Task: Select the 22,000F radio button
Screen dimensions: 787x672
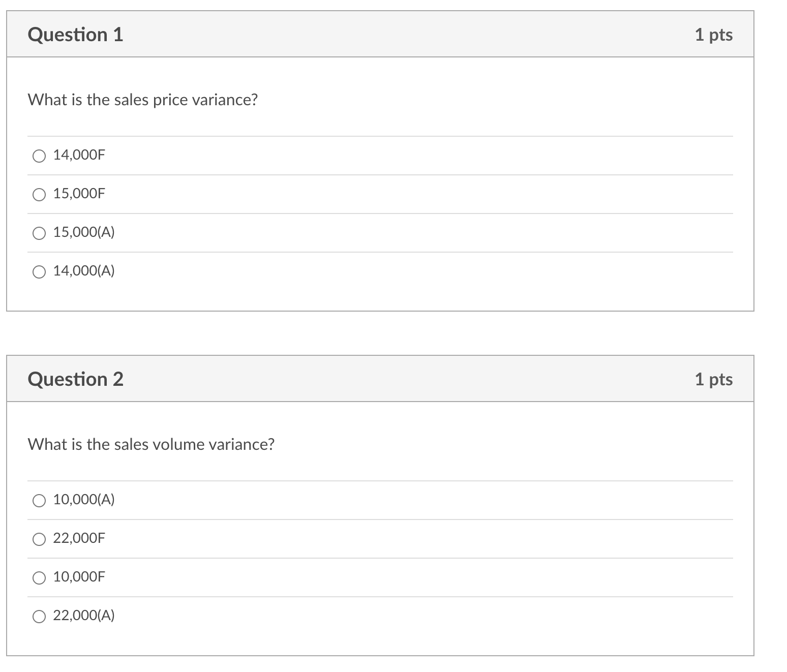Action: [x=39, y=539]
